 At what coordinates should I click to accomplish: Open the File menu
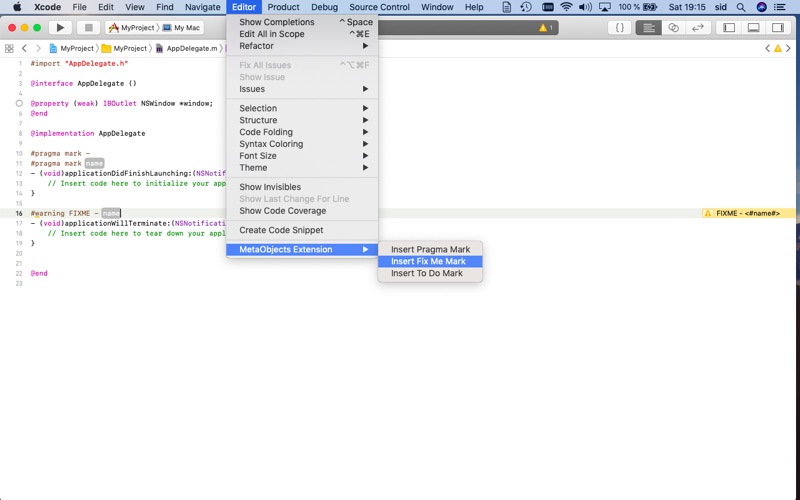[79, 7]
